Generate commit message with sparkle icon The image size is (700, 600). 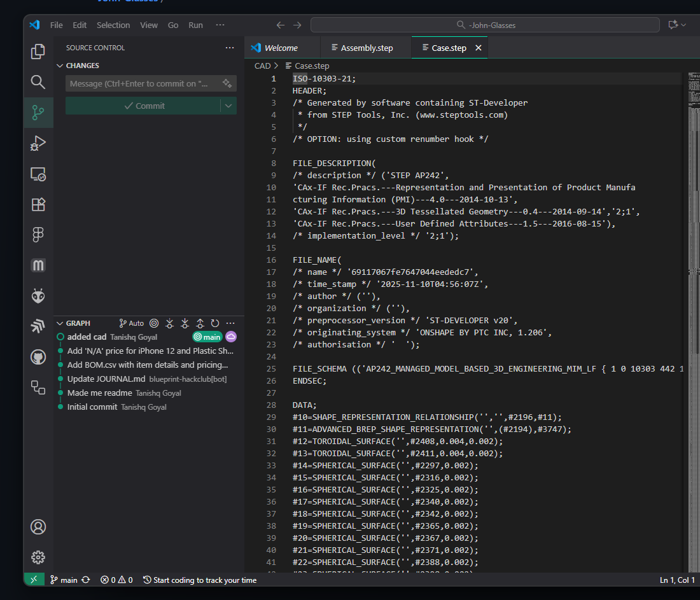pyautogui.click(x=227, y=83)
